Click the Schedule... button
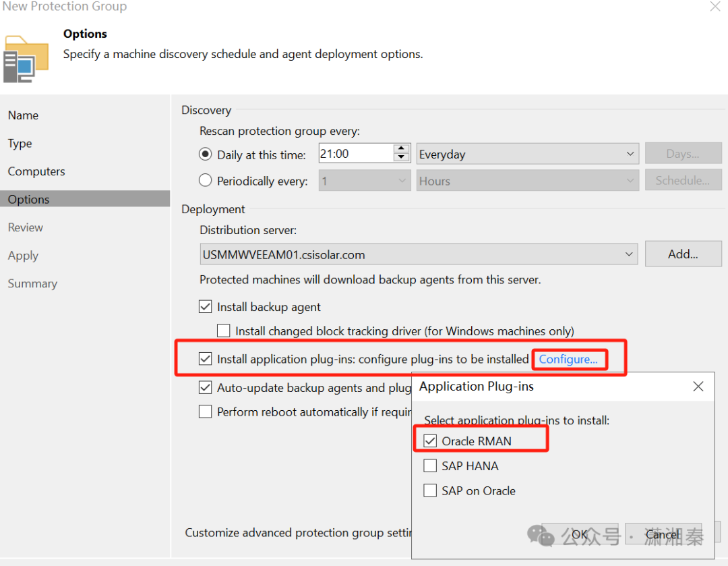Screen dimensions: 728x566 (683, 180)
